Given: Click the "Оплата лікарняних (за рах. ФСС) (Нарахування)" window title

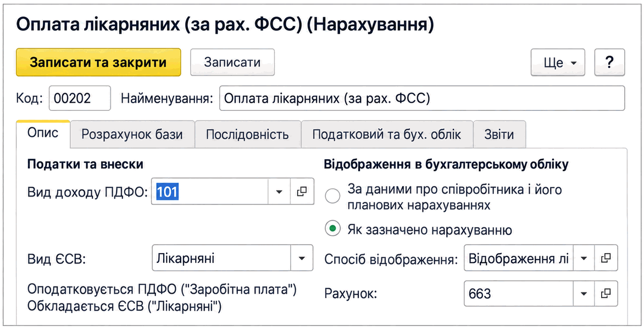Looking at the screenshot, I should coord(225,25).
